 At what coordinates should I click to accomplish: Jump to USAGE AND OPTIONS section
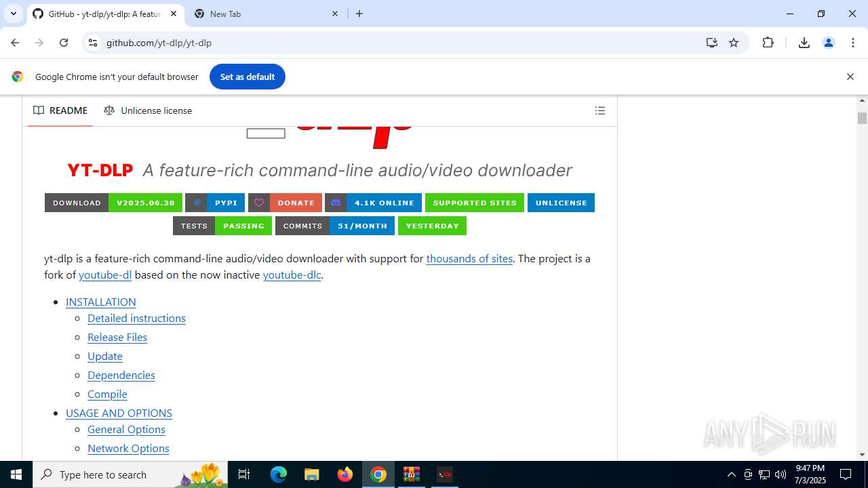coord(119,413)
